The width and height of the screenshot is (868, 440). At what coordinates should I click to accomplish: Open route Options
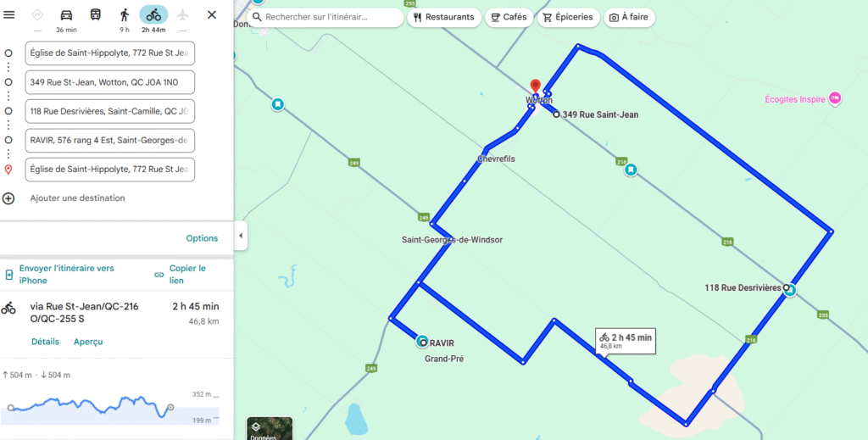202,238
